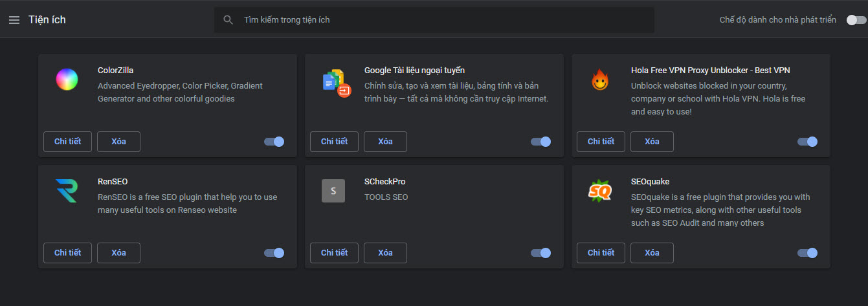The height and width of the screenshot is (306, 868).
Task: Click the SEOquake SQ icon
Action: [600, 191]
